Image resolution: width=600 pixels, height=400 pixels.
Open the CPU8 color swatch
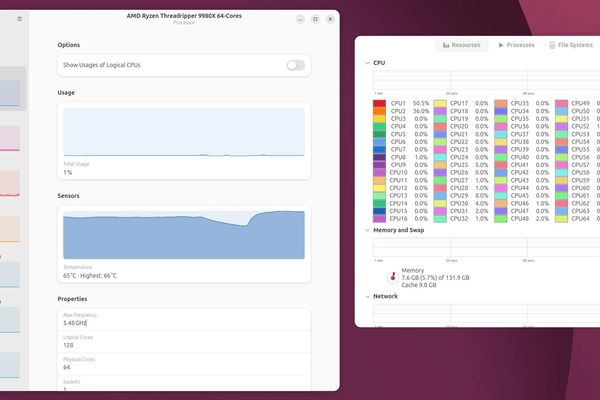click(x=379, y=157)
